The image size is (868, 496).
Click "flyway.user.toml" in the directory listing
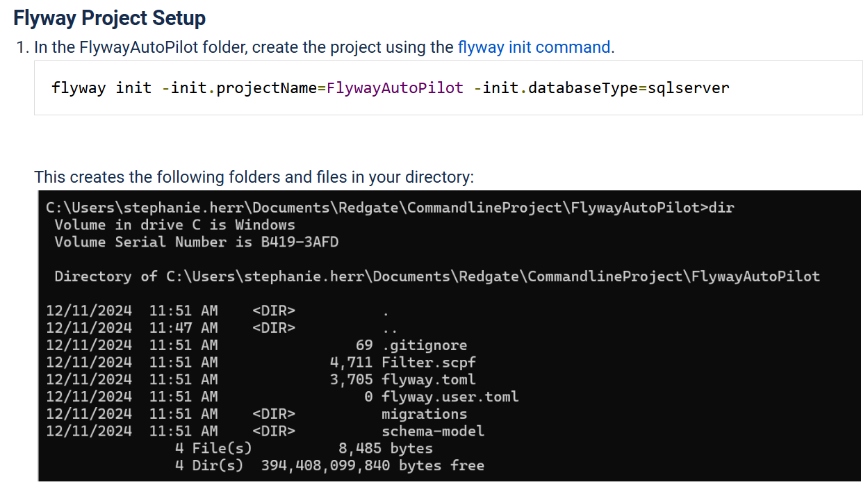[450, 397]
